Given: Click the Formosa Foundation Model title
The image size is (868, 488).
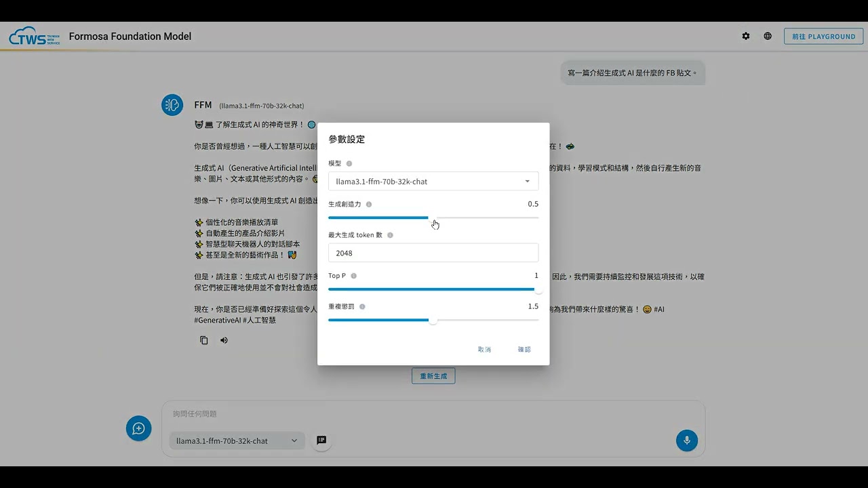Looking at the screenshot, I should [x=130, y=36].
